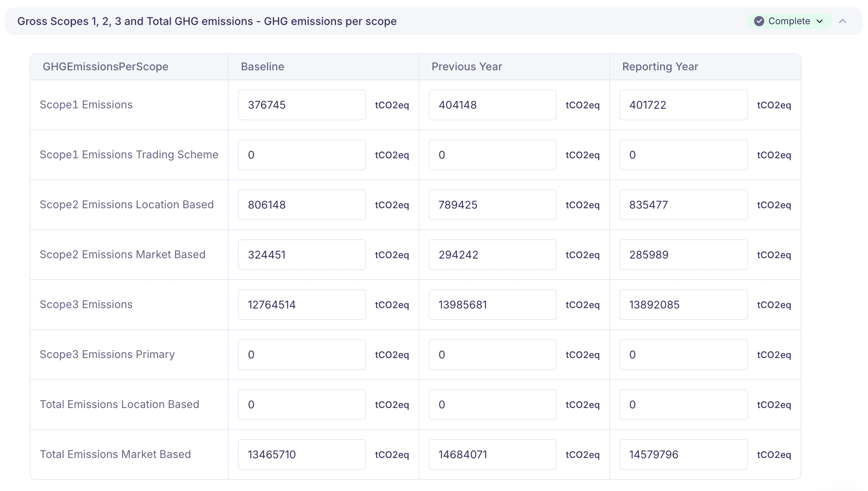868x491 pixels.
Task: Click Scope3 Emissions Baseline field 12764514
Action: 301,305
